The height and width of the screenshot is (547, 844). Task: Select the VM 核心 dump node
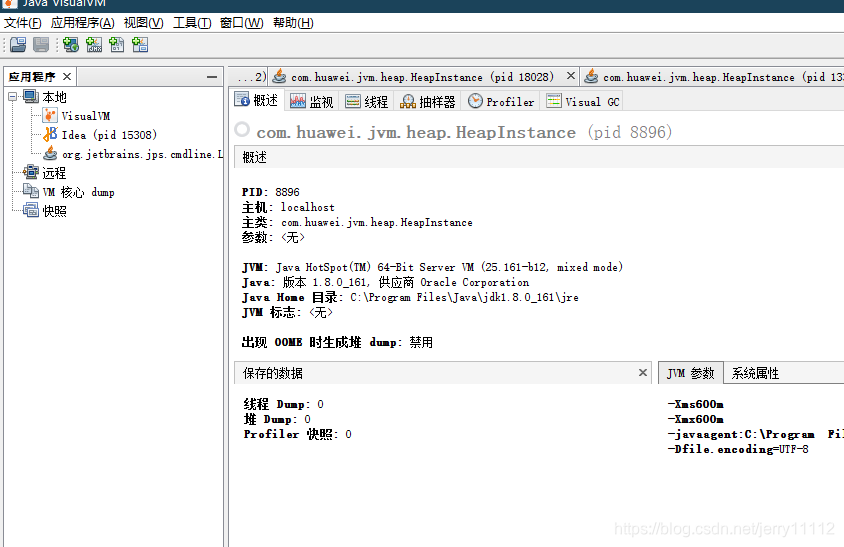click(x=79, y=192)
